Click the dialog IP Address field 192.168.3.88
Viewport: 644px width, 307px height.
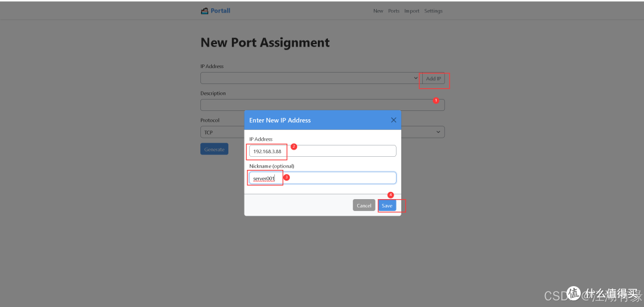[323, 151]
